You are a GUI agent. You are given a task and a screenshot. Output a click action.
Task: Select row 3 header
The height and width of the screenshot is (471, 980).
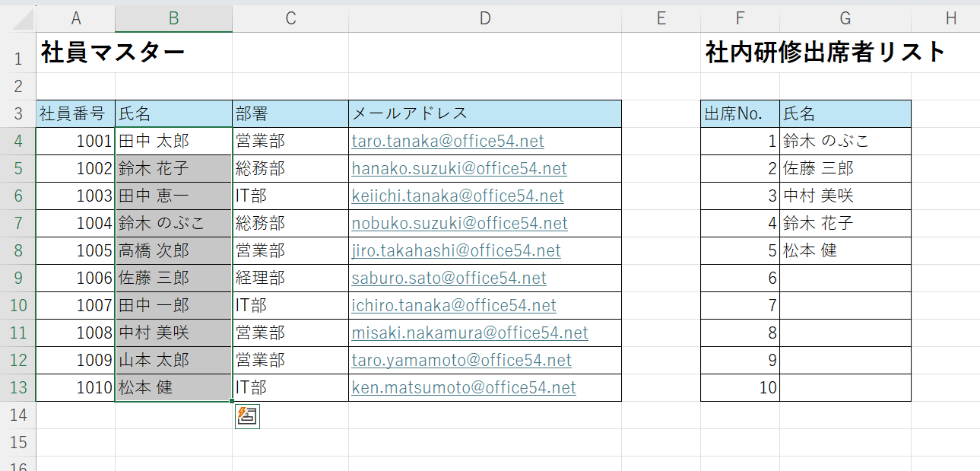(x=17, y=114)
